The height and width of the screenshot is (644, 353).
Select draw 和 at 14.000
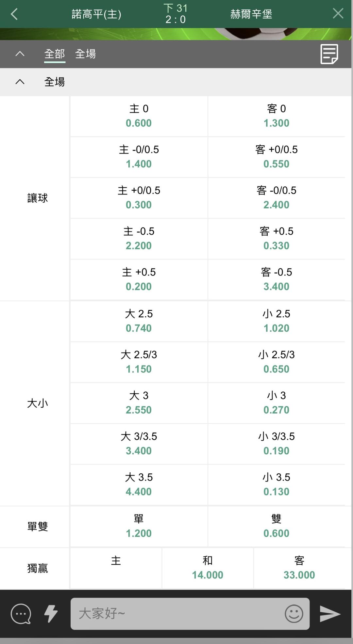pos(208,568)
